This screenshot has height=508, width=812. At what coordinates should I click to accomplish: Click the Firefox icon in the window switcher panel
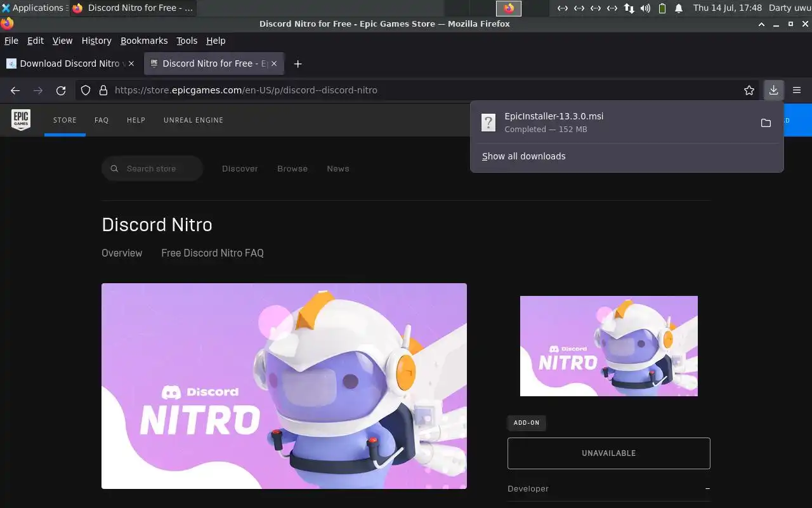pos(509,8)
